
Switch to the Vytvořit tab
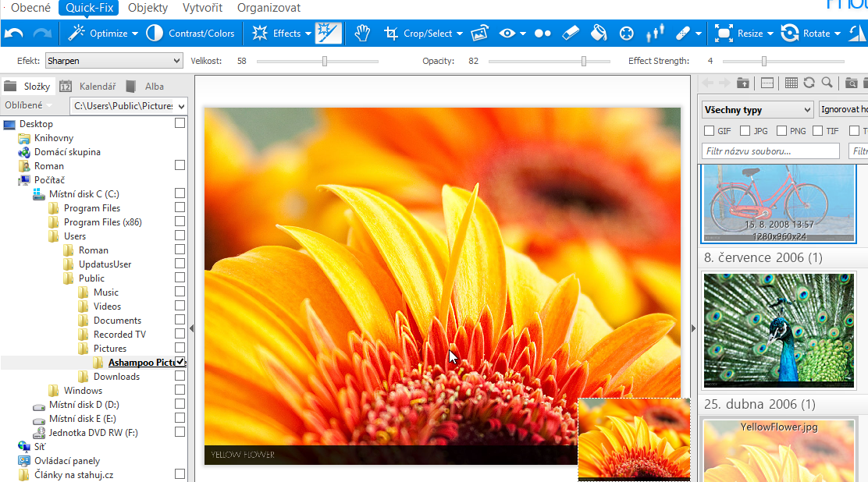click(x=203, y=8)
